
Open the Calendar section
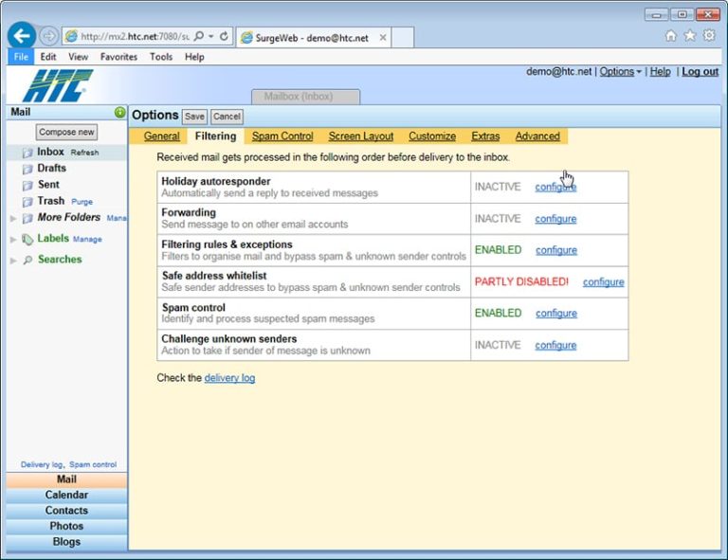pos(66,495)
